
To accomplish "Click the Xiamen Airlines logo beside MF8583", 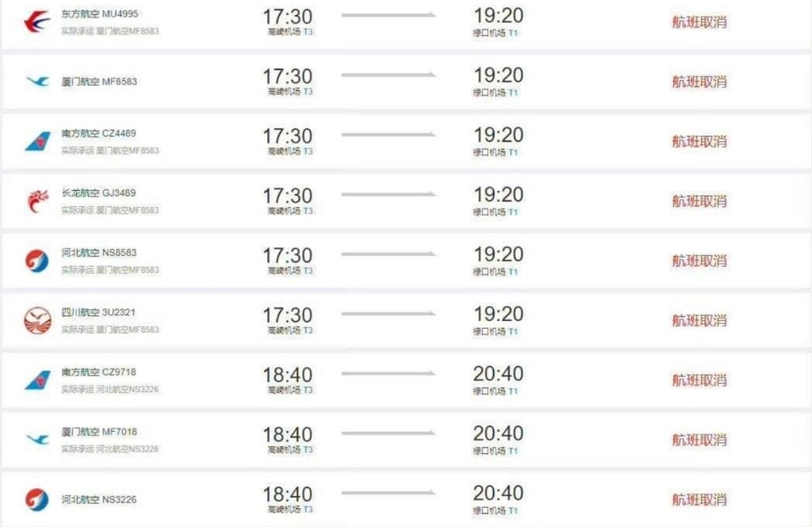I will [36, 82].
